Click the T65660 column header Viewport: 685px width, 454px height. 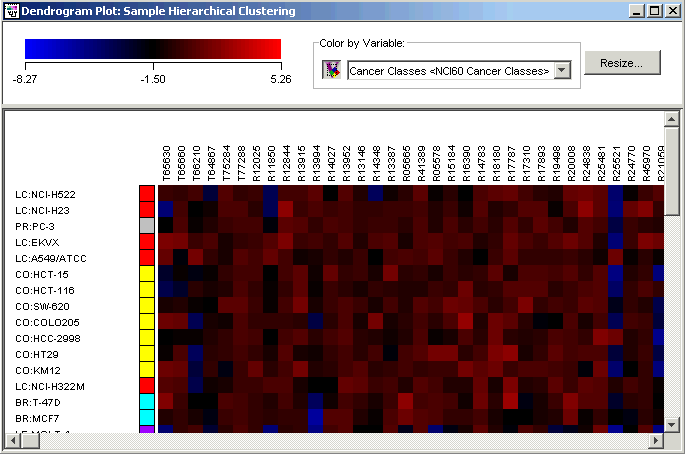click(181, 163)
